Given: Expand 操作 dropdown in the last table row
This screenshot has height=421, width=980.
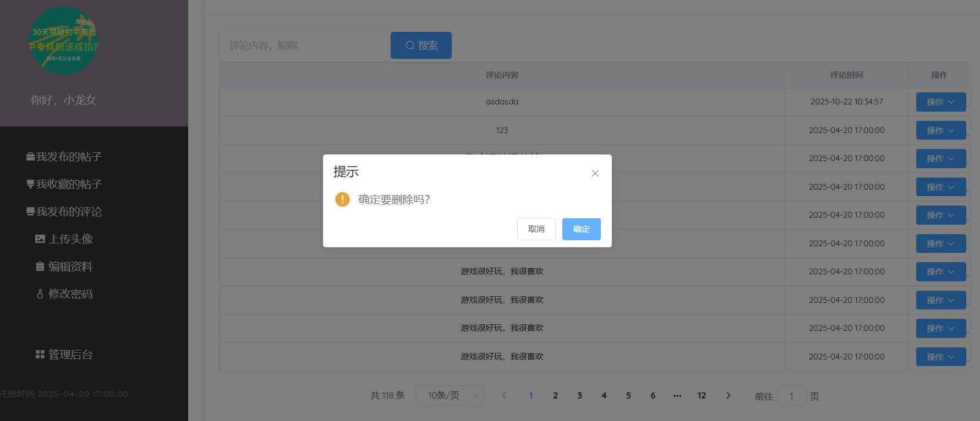Looking at the screenshot, I should (941, 357).
